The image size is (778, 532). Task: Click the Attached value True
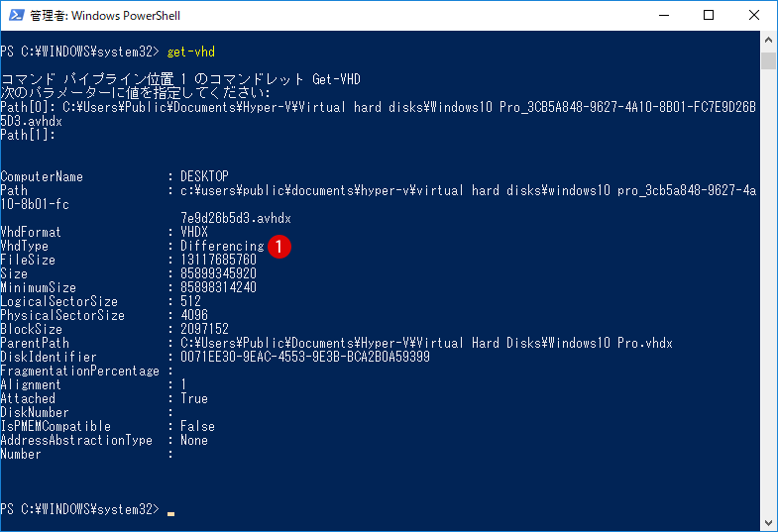coord(194,398)
